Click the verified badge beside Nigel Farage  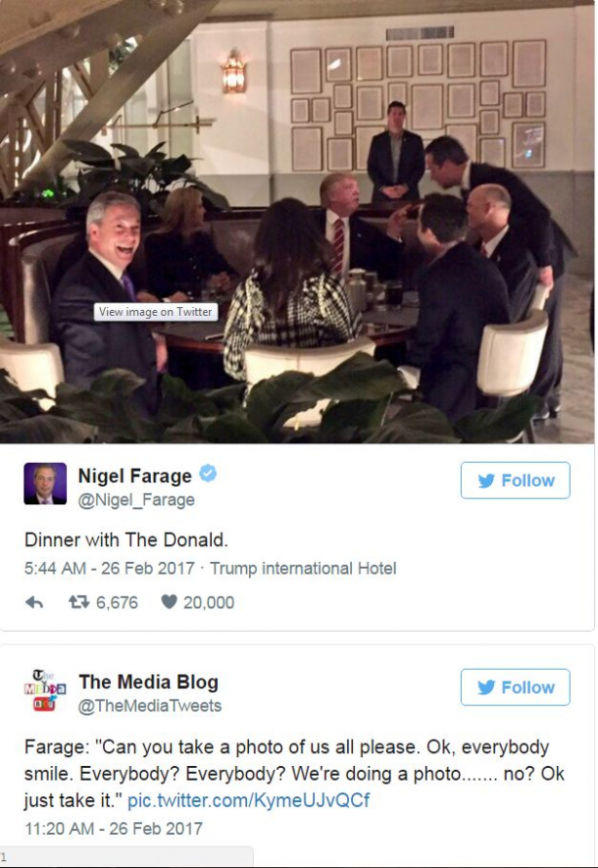click(x=208, y=475)
